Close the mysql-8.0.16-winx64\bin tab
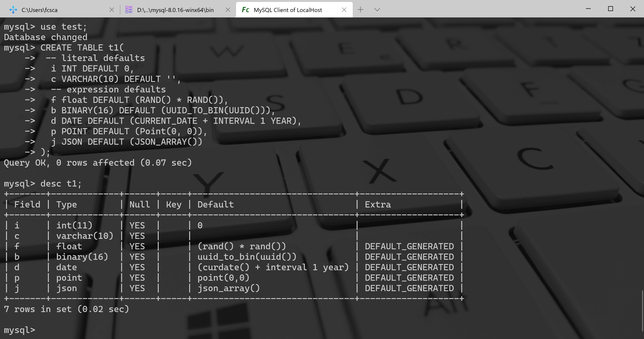Viewport: 644px width, 339px height. [228, 10]
